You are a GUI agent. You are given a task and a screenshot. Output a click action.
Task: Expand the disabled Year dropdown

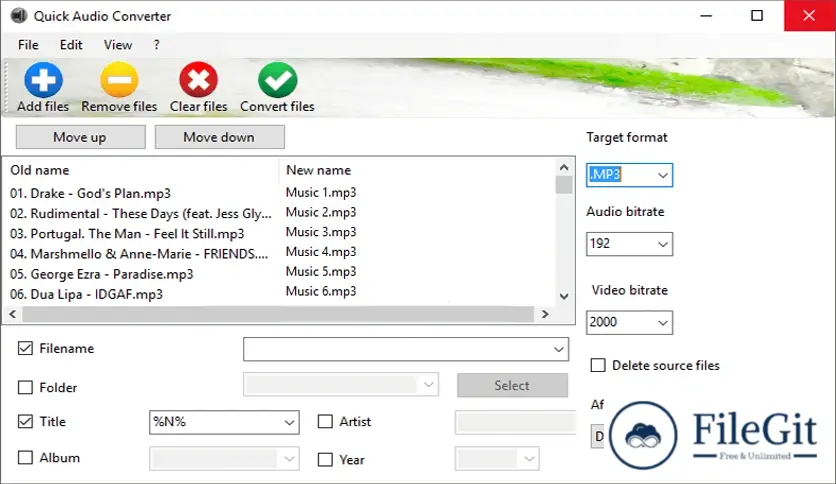pyautogui.click(x=529, y=458)
